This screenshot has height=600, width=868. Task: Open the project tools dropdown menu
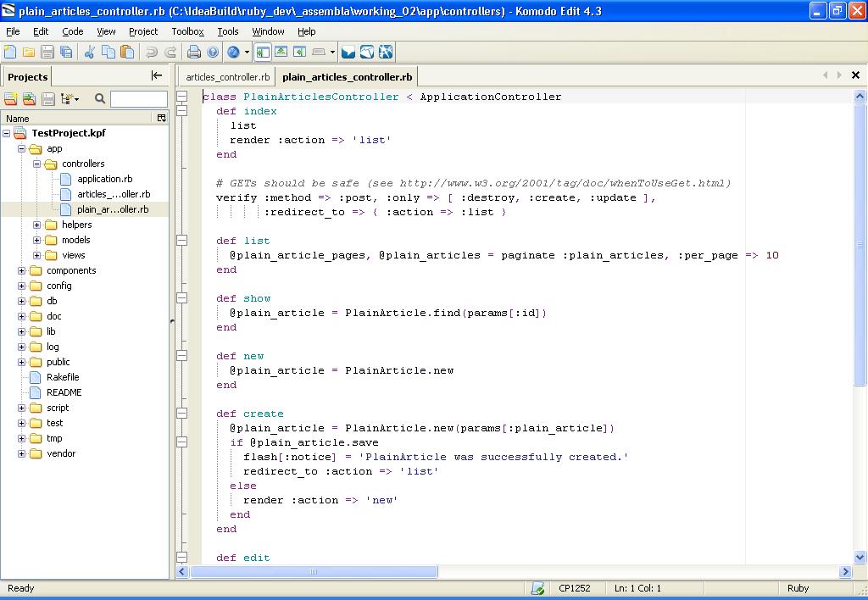click(x=70, y=99)
